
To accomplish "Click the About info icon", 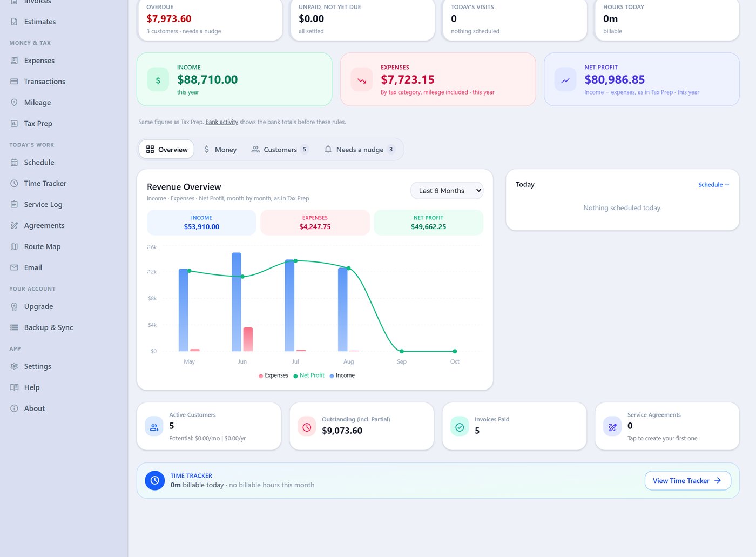I will coord(14,409).
